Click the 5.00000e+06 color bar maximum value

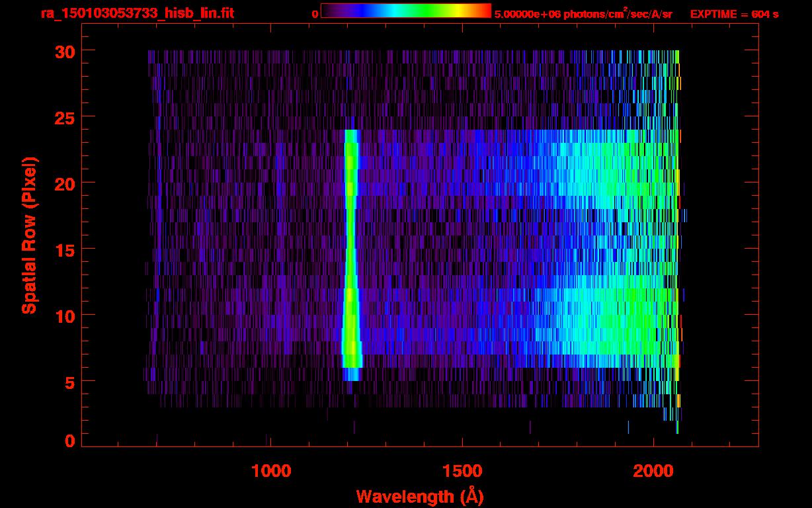click(527, 14)
